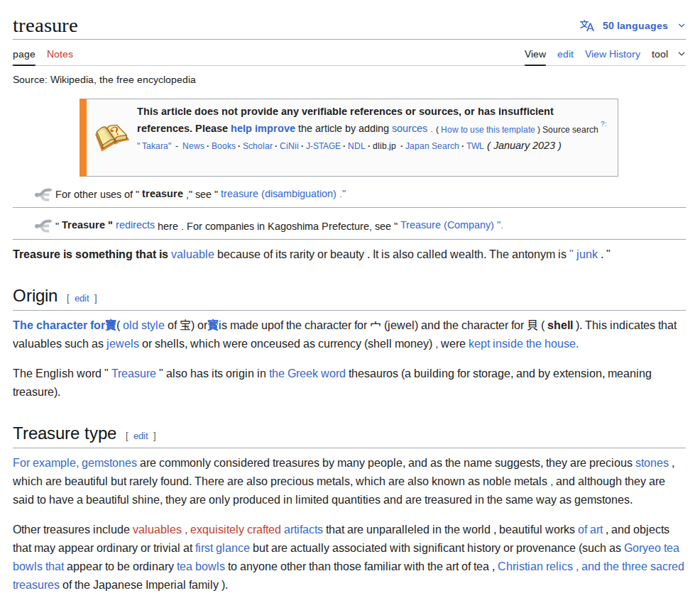Open the 'first glance' link
The image size is (700, 598).
(x=222, y=548)
